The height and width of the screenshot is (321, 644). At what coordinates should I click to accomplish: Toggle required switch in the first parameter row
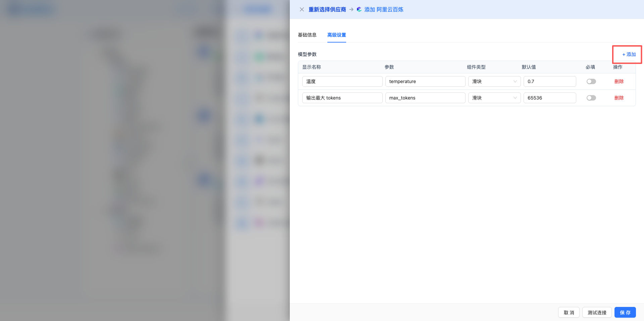[x=591, y=81]
